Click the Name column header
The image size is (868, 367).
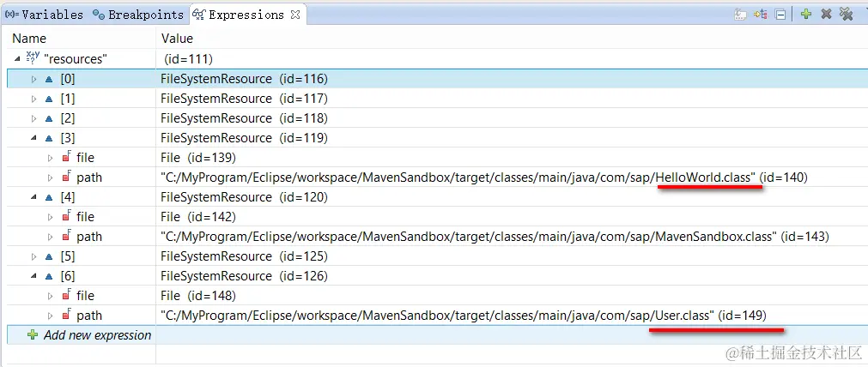29,38
